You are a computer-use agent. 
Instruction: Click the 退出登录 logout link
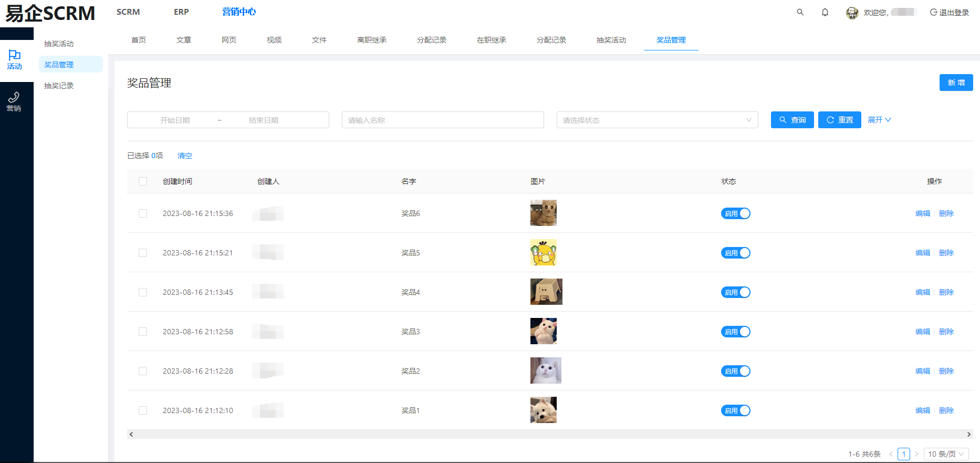click(950, 13)
